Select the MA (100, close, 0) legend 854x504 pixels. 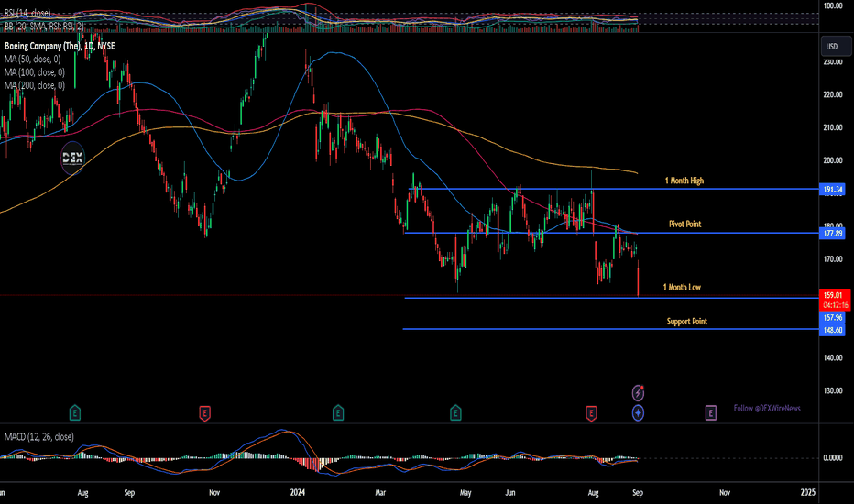pyautogui.click(x=35, y=71)
